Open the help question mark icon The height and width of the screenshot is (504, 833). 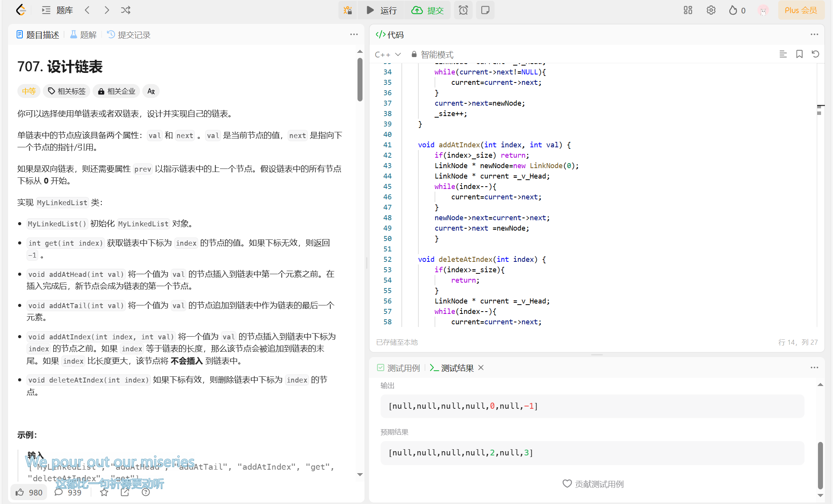click(146, 492)
